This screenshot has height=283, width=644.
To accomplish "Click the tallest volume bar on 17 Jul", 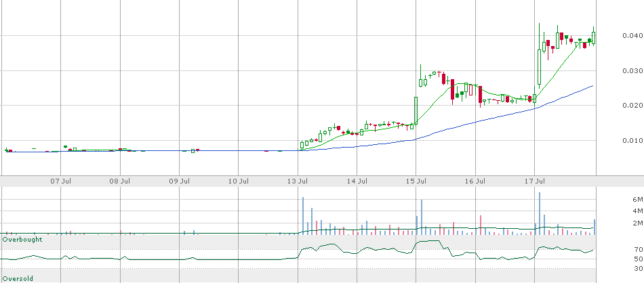I will pos(540,213).
